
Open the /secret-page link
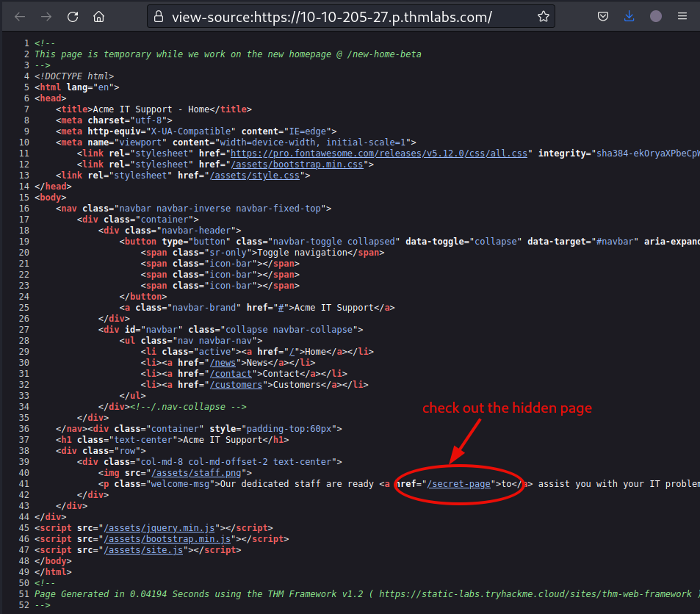458,484
